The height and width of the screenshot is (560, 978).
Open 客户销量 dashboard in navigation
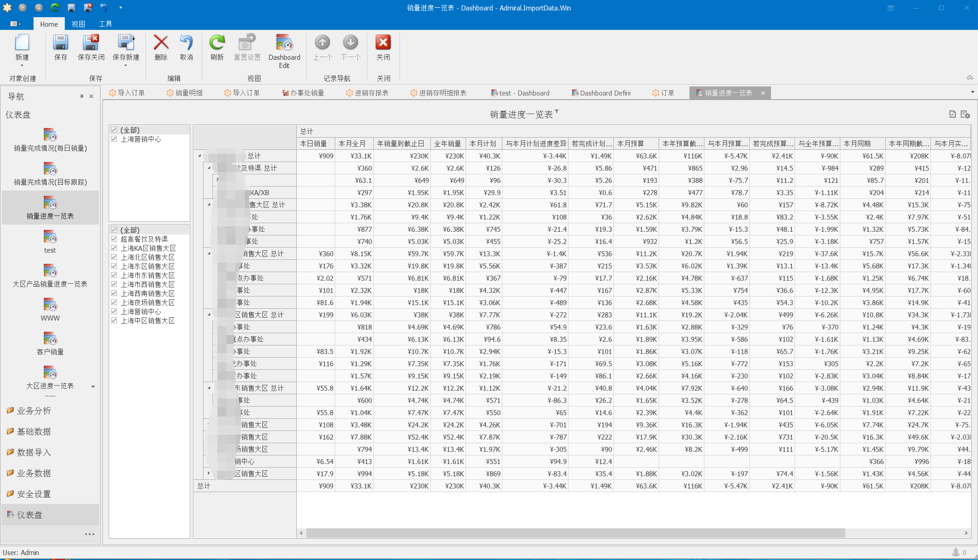coord(50,343)
